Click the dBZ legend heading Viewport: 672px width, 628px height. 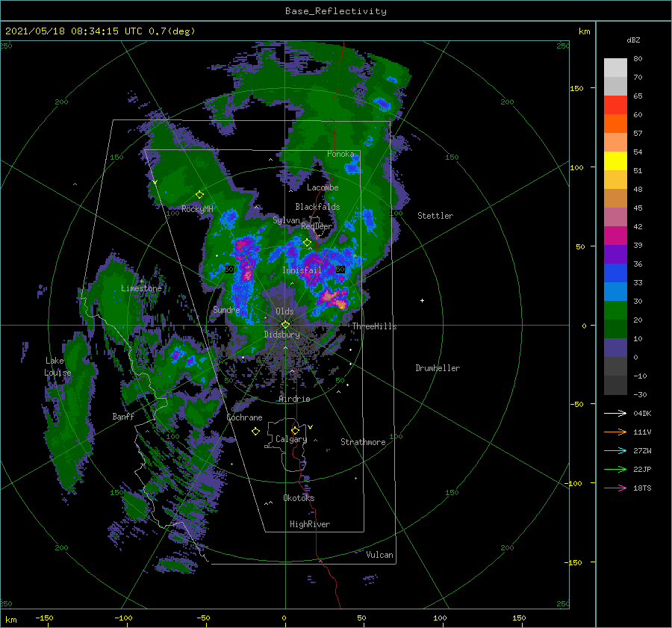[x=633, y=40]
